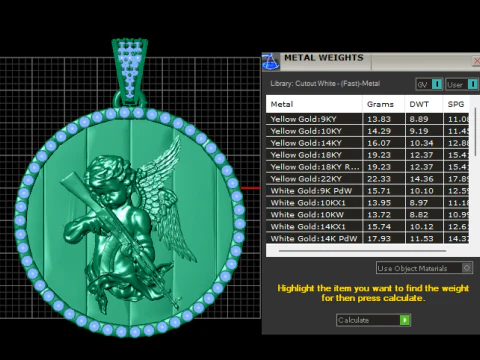Click 12.37 DWT in the 18KY R... row
This screenshot has height=360, width=480.
coord(422,167)
